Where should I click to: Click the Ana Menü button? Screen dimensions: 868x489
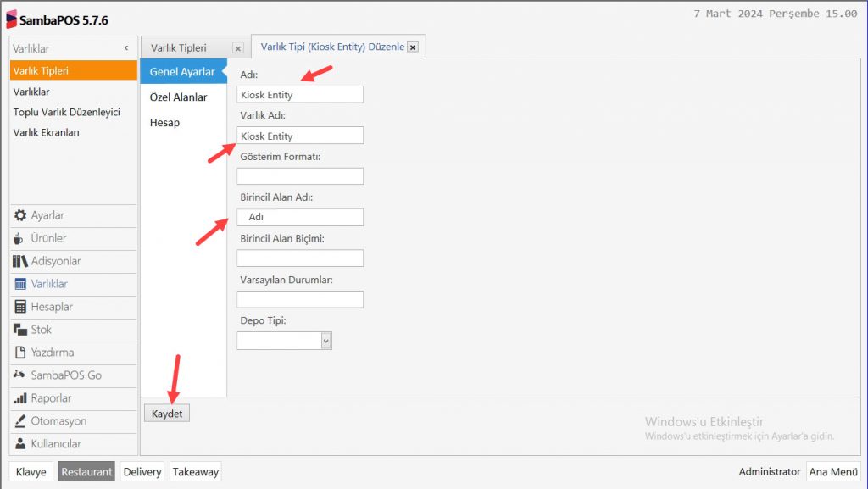[x=832, y=472]
